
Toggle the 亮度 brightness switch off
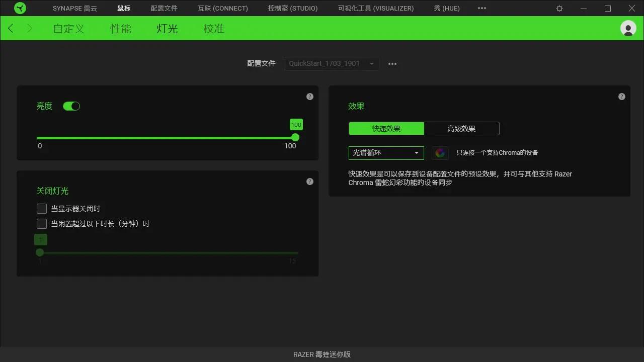(71, 106)
